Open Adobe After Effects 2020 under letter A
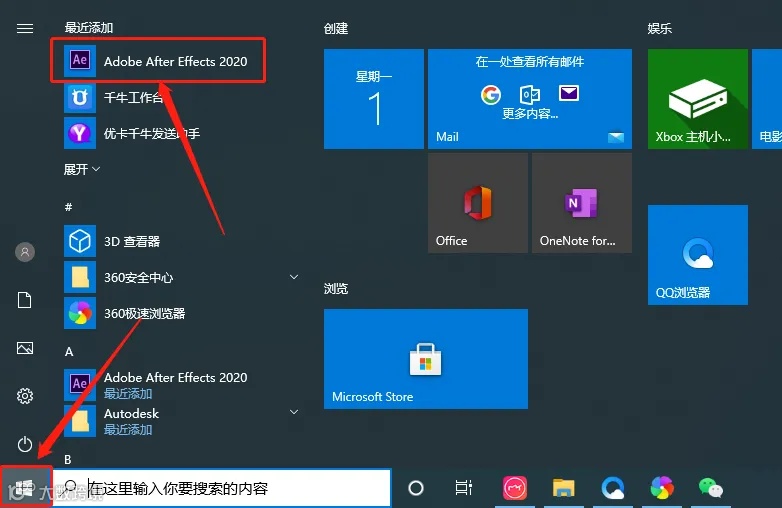Viewport: 782px width, 508px height. coord(157,384)
